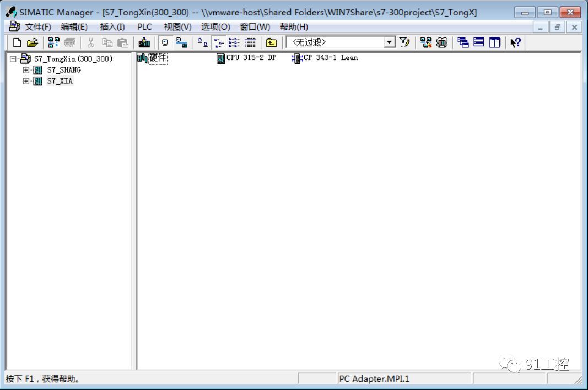588x390 pixels.
Task: Click the context Help arrow icon
Action: coord(515,42)
